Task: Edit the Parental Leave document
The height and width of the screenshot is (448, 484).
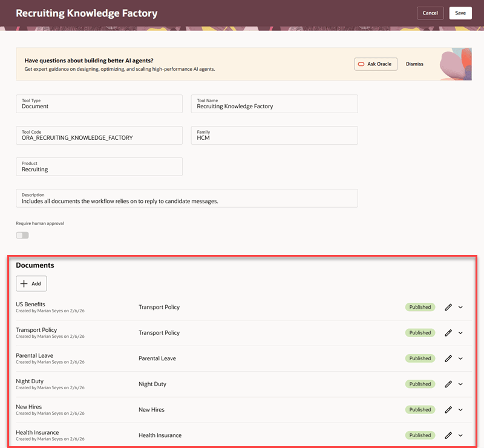Action: click(x=448, y=358)
